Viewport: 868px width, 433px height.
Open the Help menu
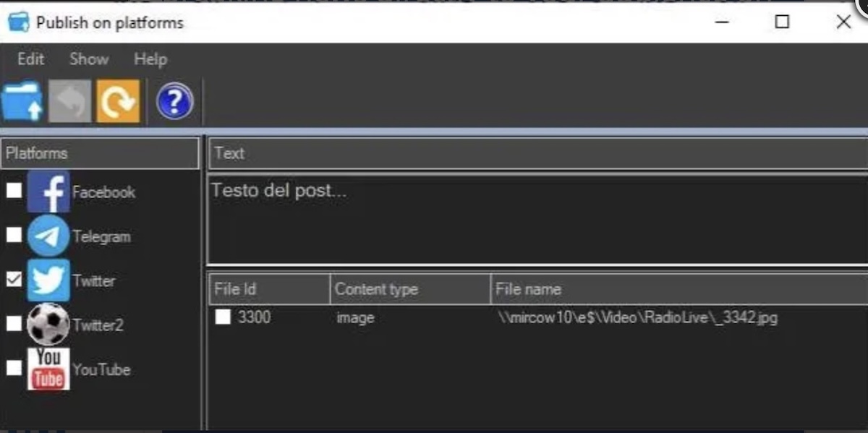[150, 59]
